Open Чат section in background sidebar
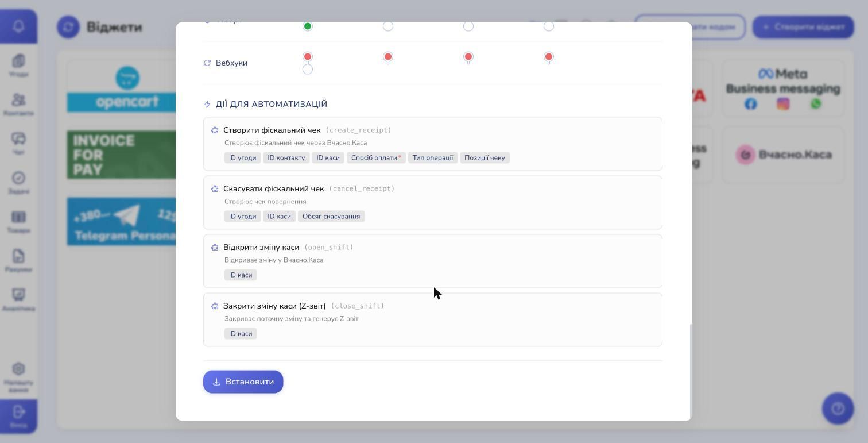Screen dimensions: 868x443 click(18, 144)
